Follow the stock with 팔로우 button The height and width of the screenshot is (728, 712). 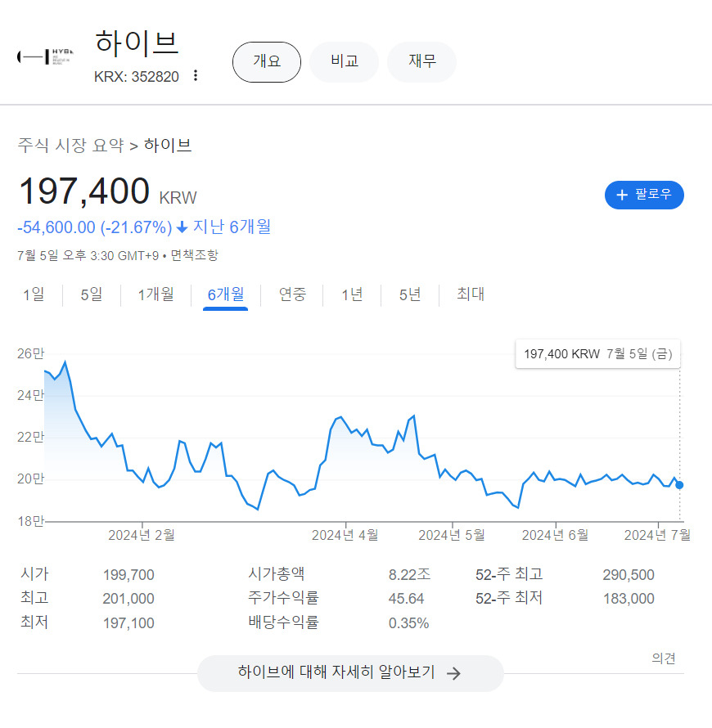click(644, 195)
